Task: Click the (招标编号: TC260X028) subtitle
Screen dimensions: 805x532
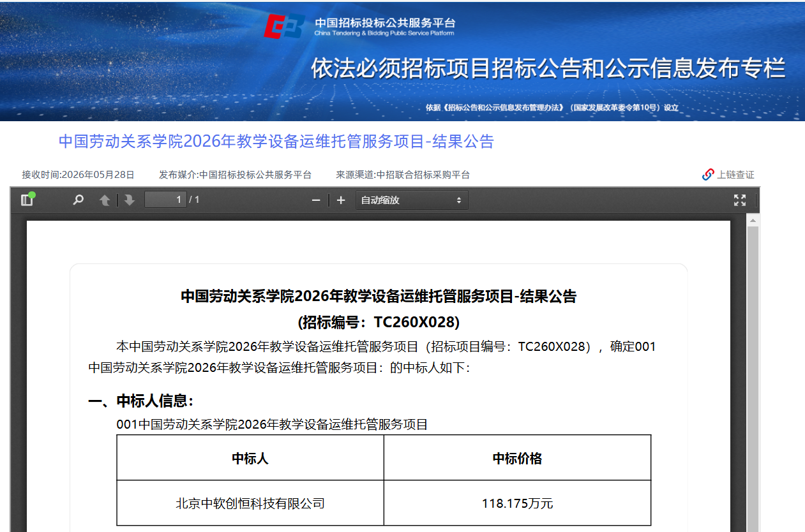Action: [x=379, y=322]
